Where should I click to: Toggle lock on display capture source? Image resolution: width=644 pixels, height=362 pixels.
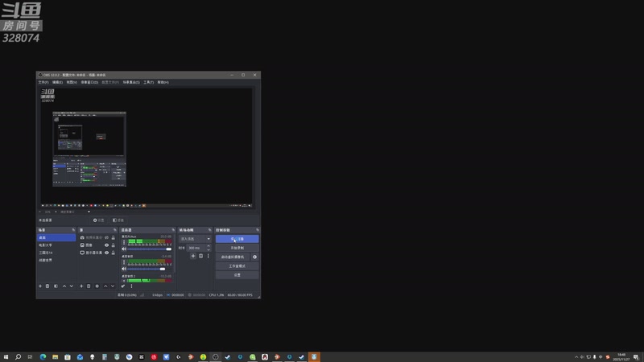pyautogui.click(x=114, y=253)
